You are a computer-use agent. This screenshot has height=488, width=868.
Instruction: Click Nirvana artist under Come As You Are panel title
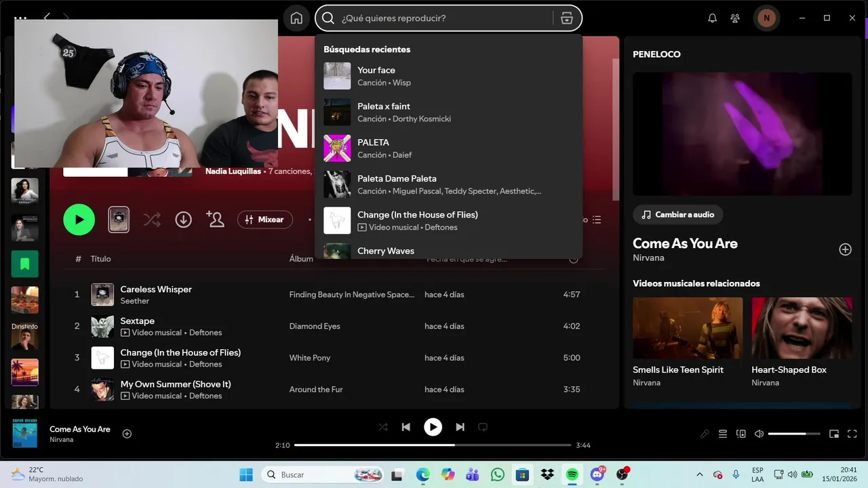[648, 258]
